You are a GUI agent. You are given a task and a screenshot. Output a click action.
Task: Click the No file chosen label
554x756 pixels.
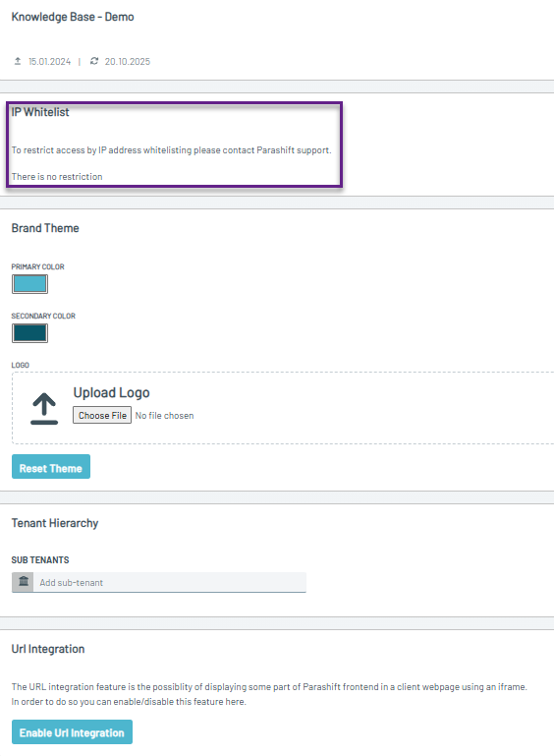tap(164, 416)
